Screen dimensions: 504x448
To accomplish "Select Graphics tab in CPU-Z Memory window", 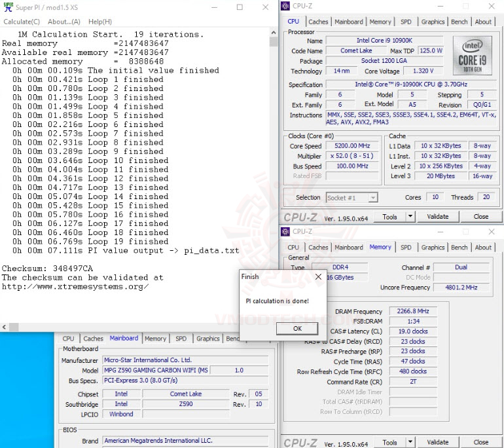I will [433, 248].
